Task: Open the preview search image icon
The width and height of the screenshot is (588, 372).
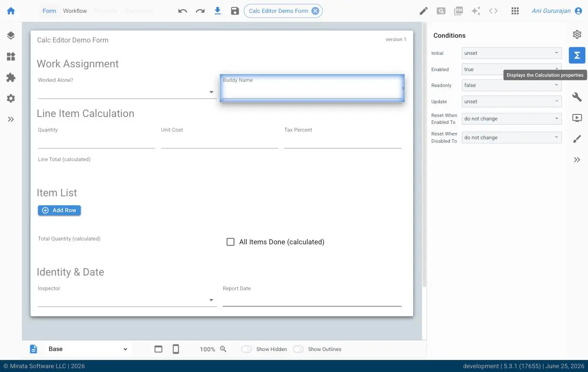Action: click(441, 11)
